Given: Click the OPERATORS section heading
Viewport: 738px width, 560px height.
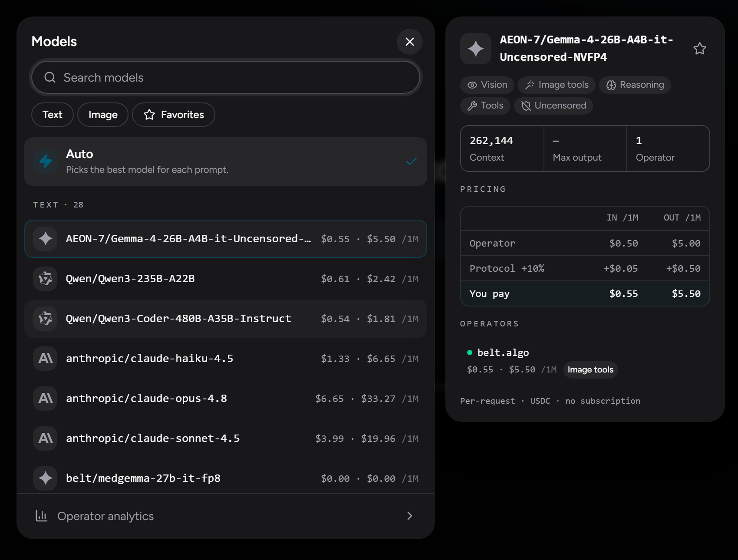Looking at the screenshot, I should click(x=490, y=324).
